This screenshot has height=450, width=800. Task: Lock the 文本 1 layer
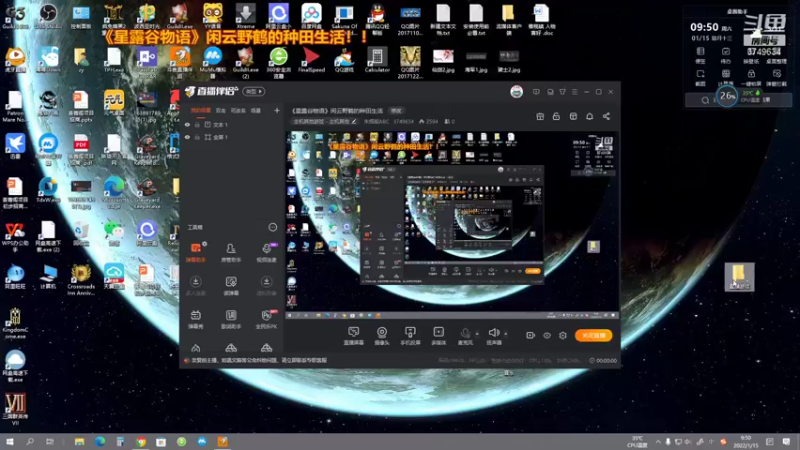197,124
